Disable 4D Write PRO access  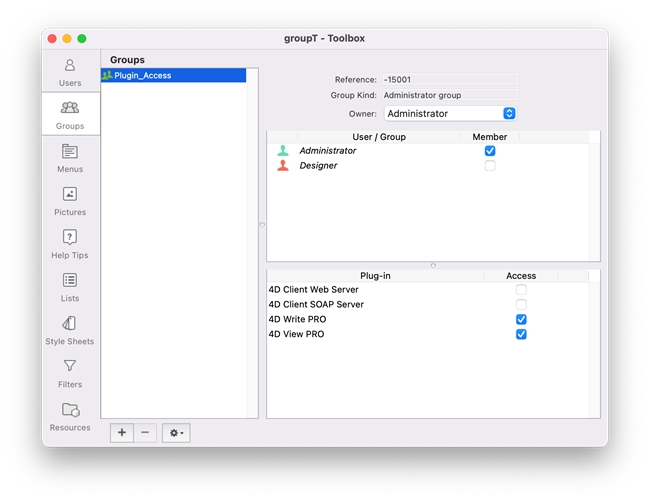point(521,320)
